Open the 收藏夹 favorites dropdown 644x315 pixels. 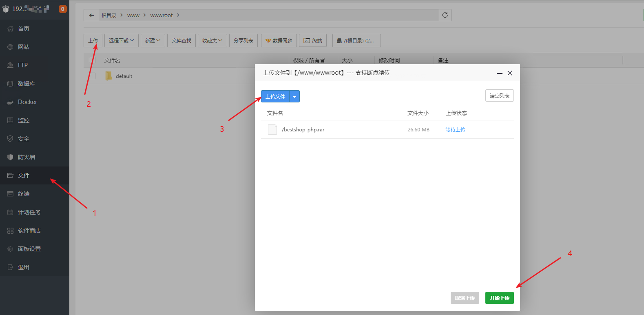click(x=212, y=40)
